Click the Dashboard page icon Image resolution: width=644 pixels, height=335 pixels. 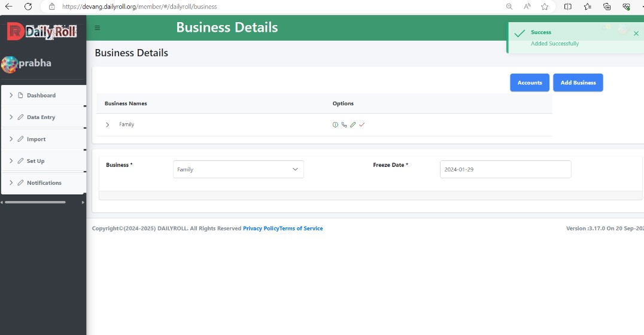point(20,95)
